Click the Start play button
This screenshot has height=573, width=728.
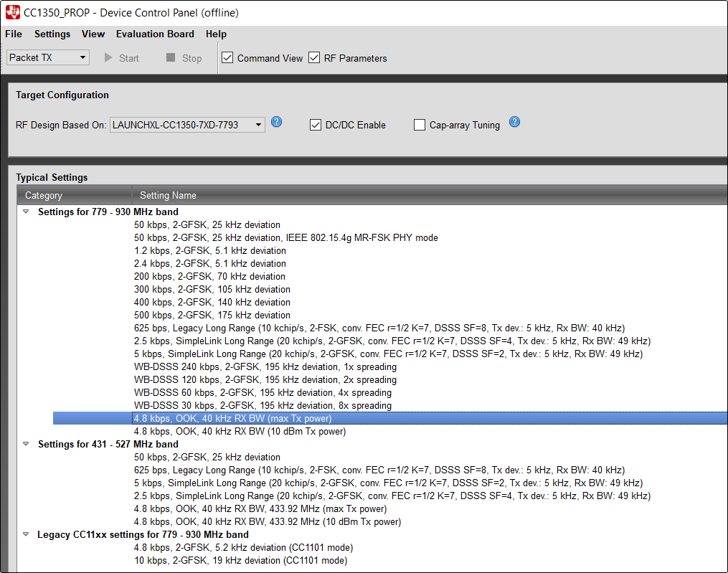[122, 58]
